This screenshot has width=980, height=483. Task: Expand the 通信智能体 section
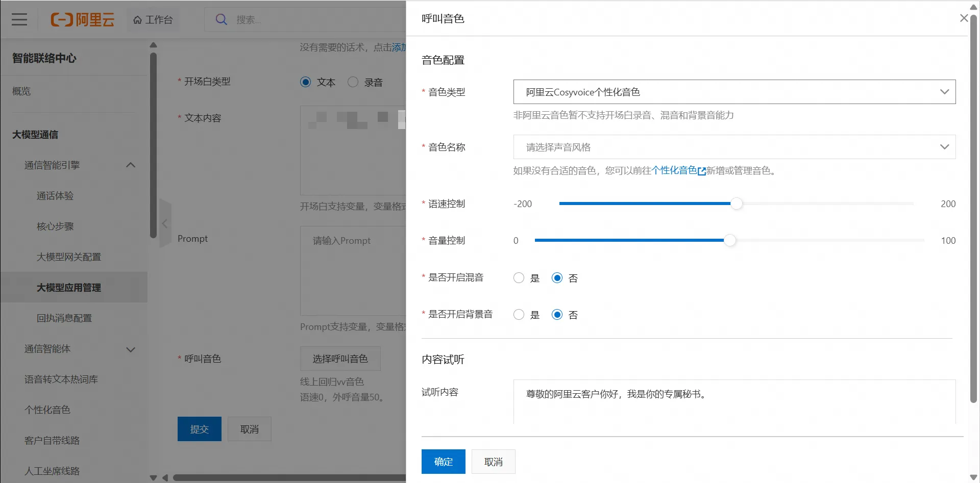[131, 349]
